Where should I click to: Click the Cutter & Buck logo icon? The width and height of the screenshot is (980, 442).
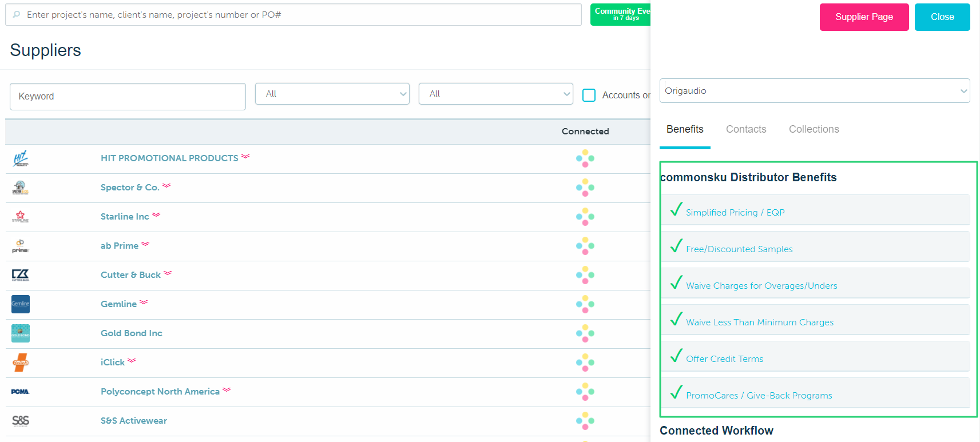click(21, 275)
